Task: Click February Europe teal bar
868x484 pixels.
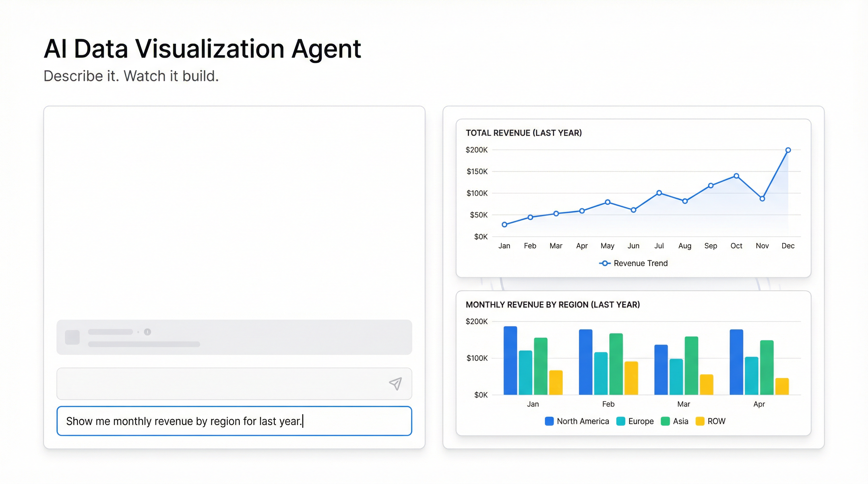Action: (x=601, y=374)
